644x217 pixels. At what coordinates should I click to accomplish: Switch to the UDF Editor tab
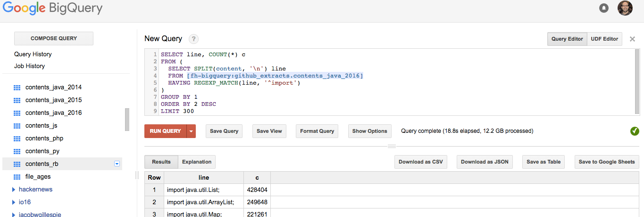(x=604, y=39)
